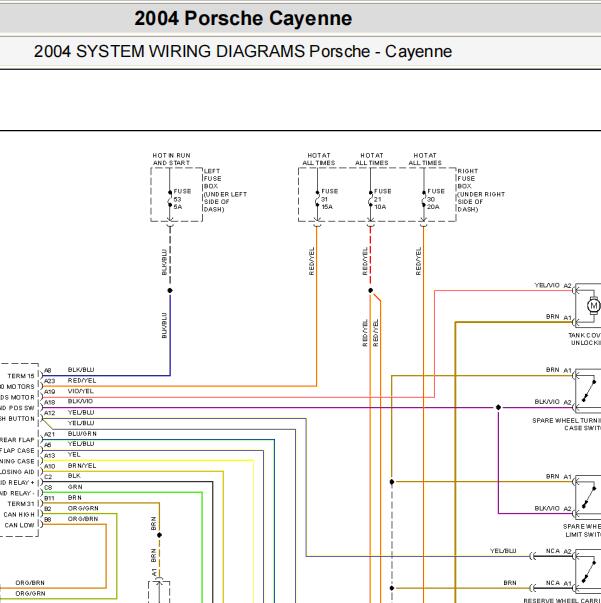The image size is (601, 603).
Task: Click the B11 BRN pin label
Action: 63,498
